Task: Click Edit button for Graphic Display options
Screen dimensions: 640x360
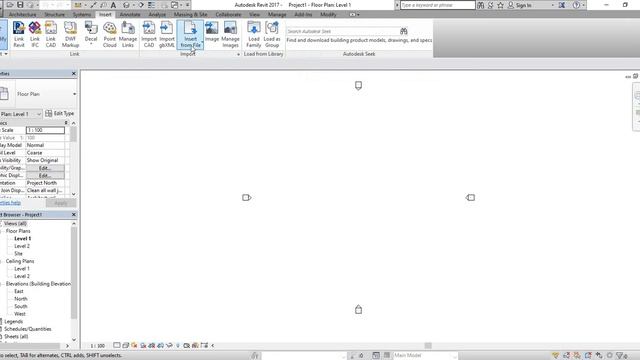Action: point(45,176)
